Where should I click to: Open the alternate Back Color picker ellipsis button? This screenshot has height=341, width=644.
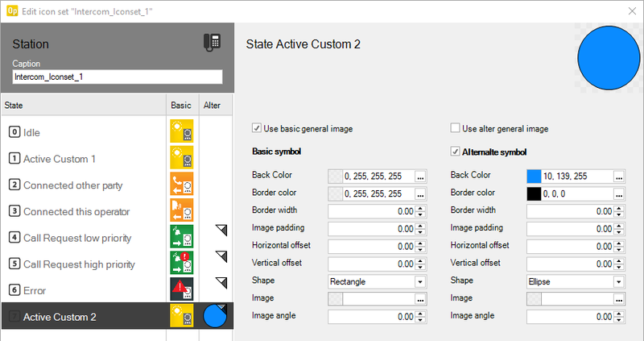[x=618, y=176]
